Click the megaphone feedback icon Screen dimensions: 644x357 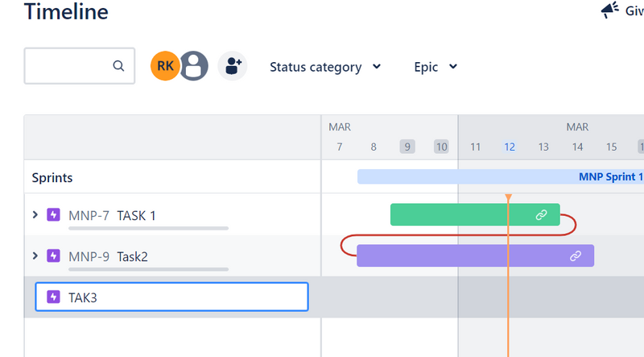click(x=609, y=10)
